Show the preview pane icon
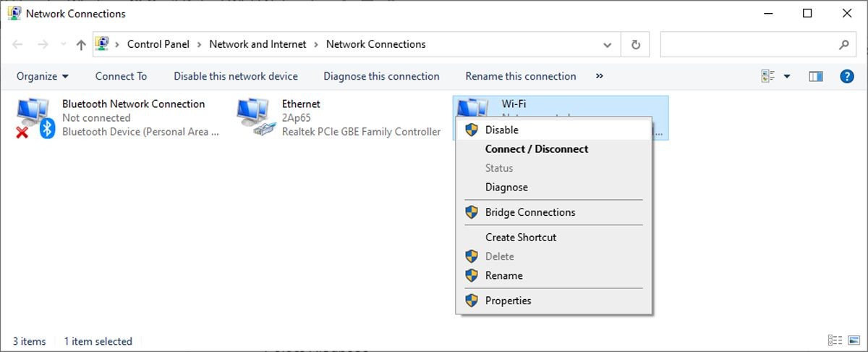Screen dimensions: 868x352 816,76
